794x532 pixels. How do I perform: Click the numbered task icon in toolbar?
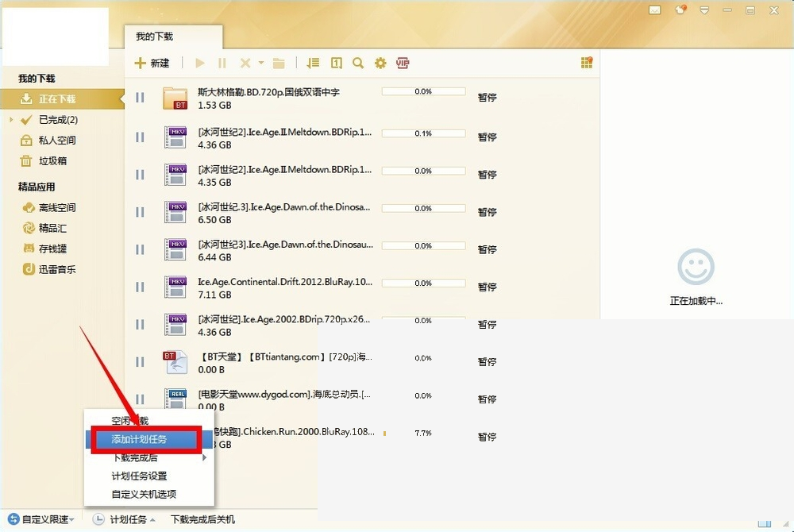pyautogui.click(x=336, y=63)
